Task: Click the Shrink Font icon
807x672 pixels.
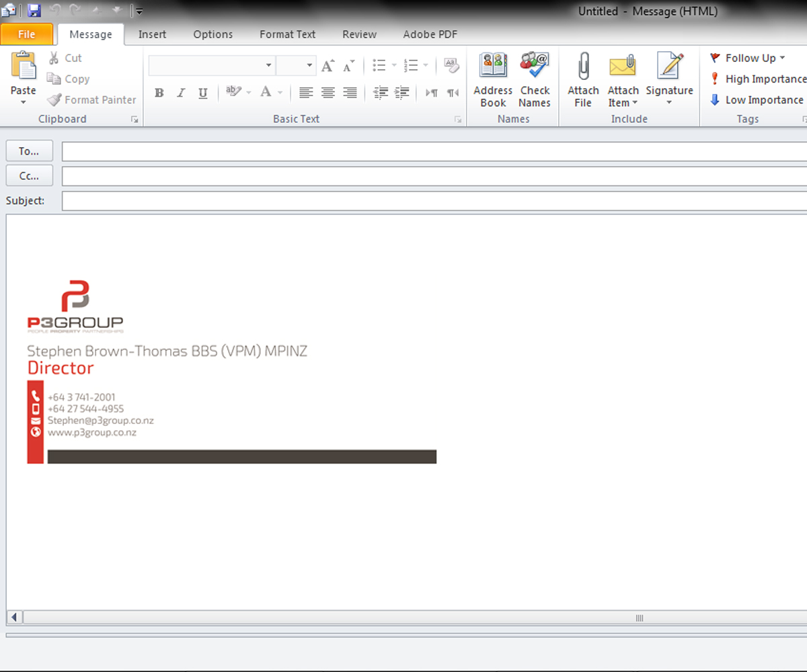Action: (x=348, y=65)
